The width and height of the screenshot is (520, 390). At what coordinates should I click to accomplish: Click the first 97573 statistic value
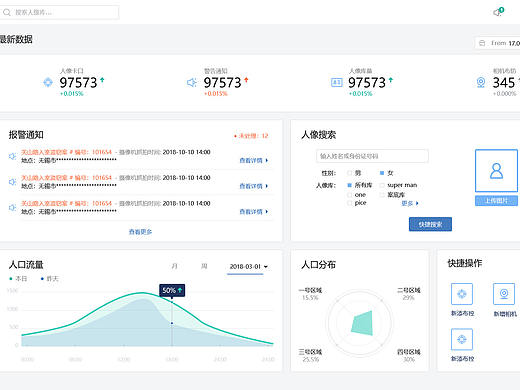(x=78, y=83)
